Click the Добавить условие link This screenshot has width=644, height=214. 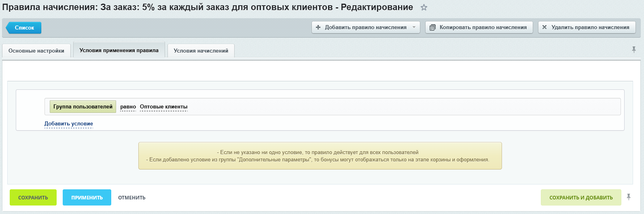(69, 124)
